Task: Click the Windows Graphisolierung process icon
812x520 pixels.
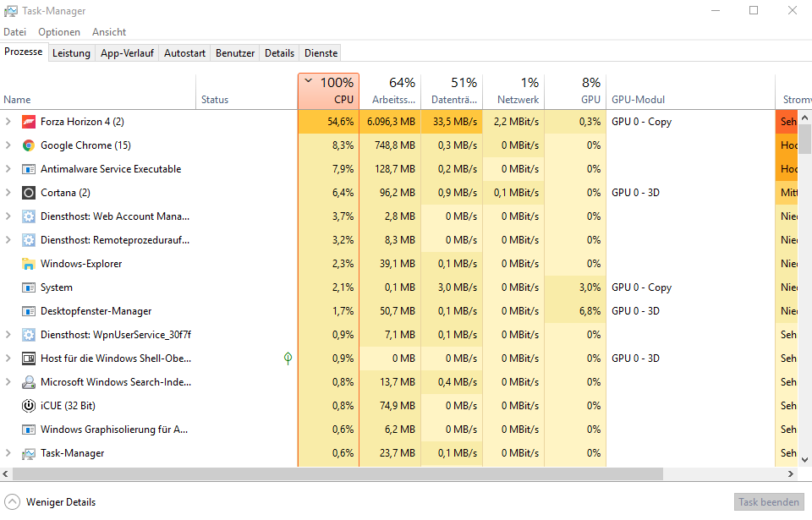Action: click(x=29, y=430)
